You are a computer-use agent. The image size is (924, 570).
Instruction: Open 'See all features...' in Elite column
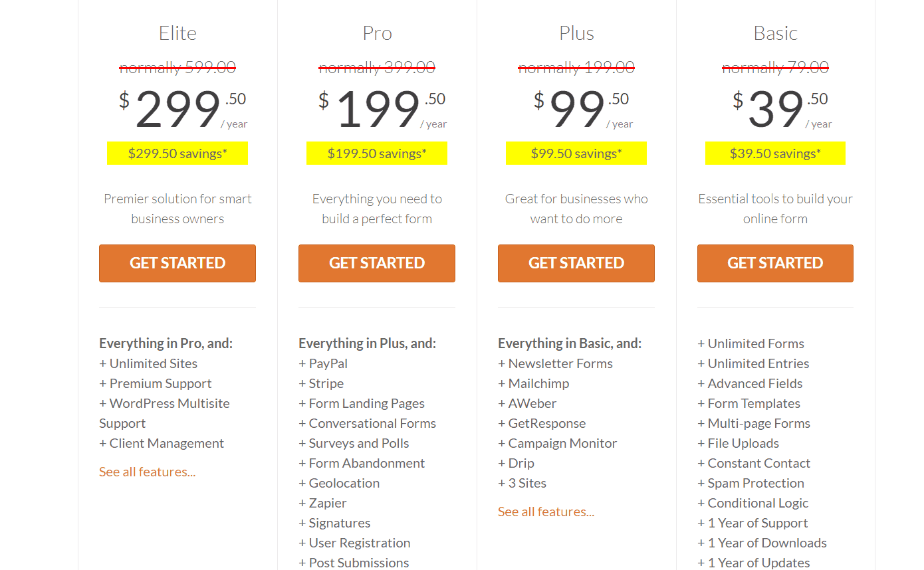point(148,472)
